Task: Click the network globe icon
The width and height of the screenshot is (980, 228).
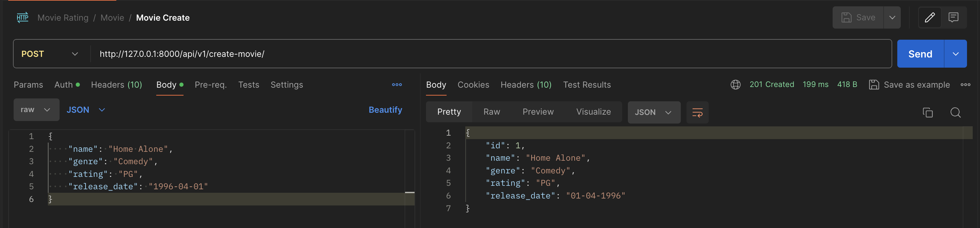Action: point(735,85)
